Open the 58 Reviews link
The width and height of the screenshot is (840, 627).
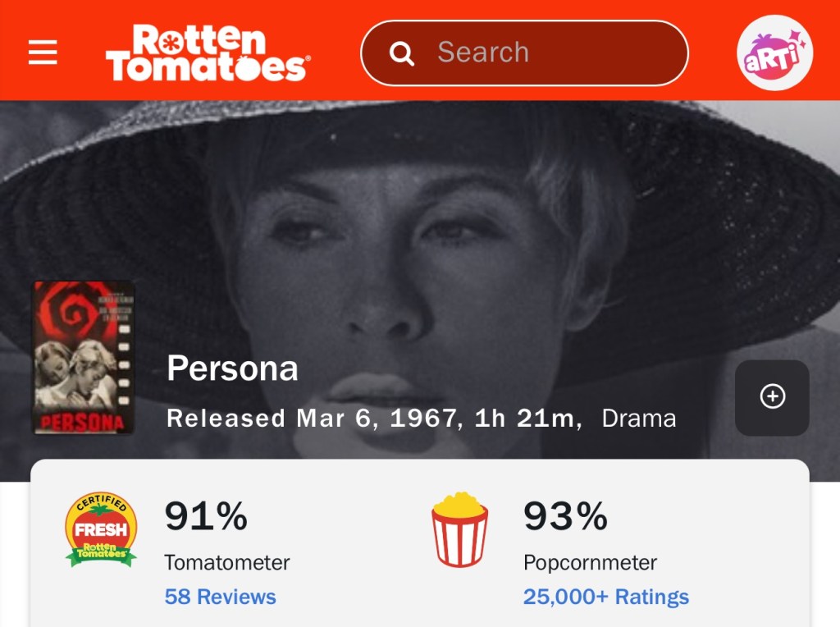220,597
